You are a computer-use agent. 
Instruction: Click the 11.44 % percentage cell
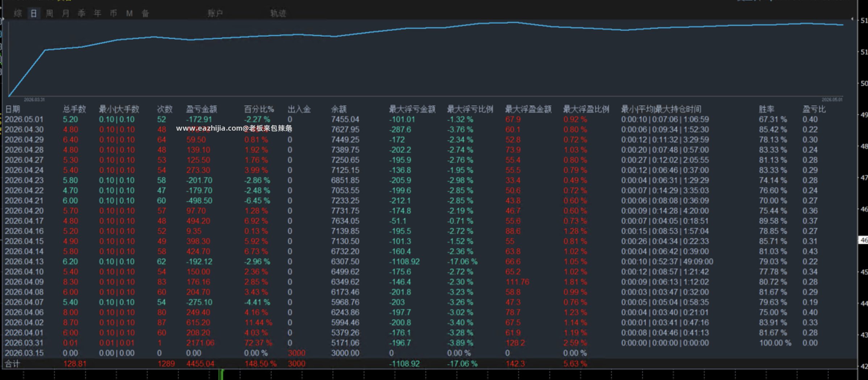point(258,322)
